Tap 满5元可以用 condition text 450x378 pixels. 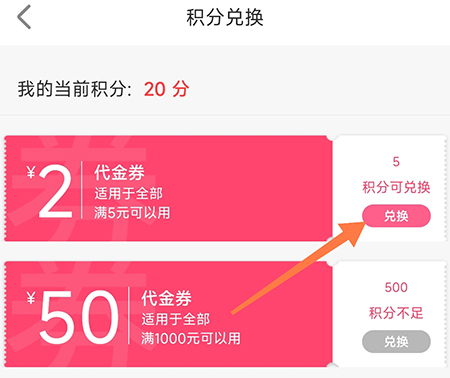coord(132,213)
